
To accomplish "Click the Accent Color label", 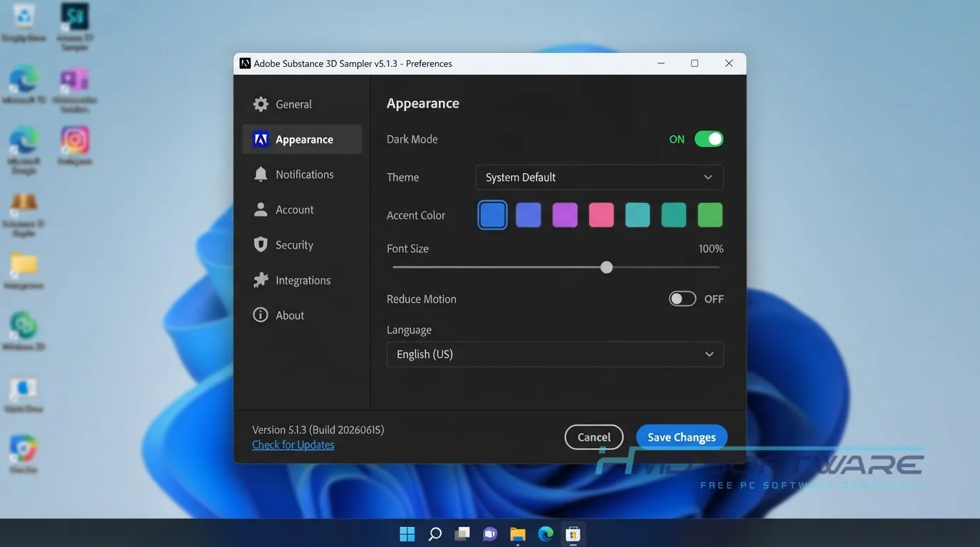I will [x=416, y=215].
